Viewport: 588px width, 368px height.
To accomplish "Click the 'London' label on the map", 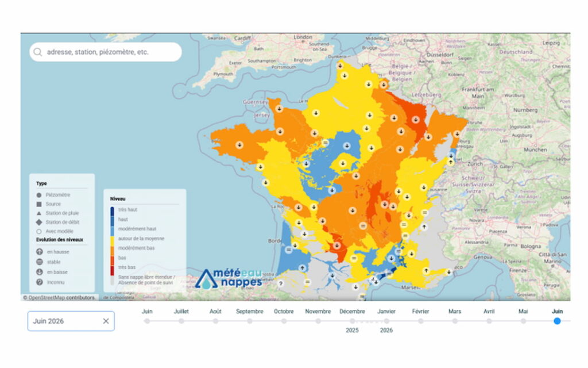I will pyautogui.click(x=303, y=37).
